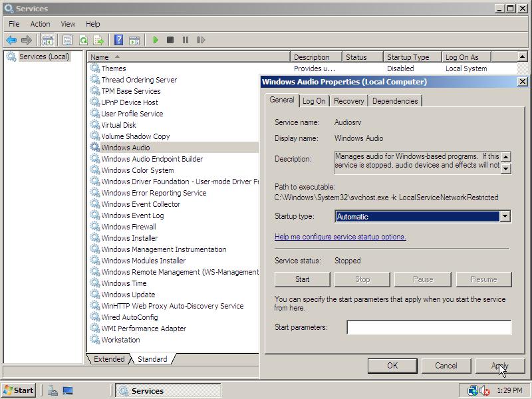Click the Forward arrow in the toolbar

[27, 40]
